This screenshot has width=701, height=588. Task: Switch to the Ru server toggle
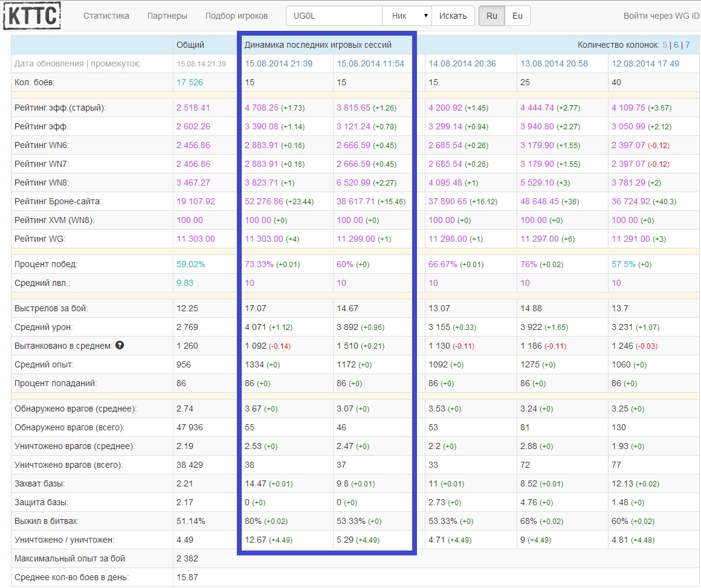tap(491, 16)
